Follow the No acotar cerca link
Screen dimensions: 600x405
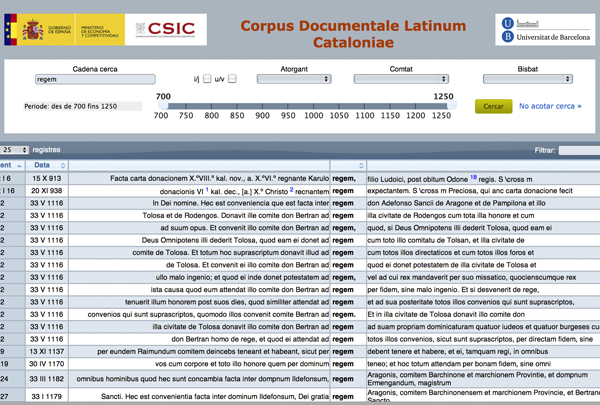[550, 106]
